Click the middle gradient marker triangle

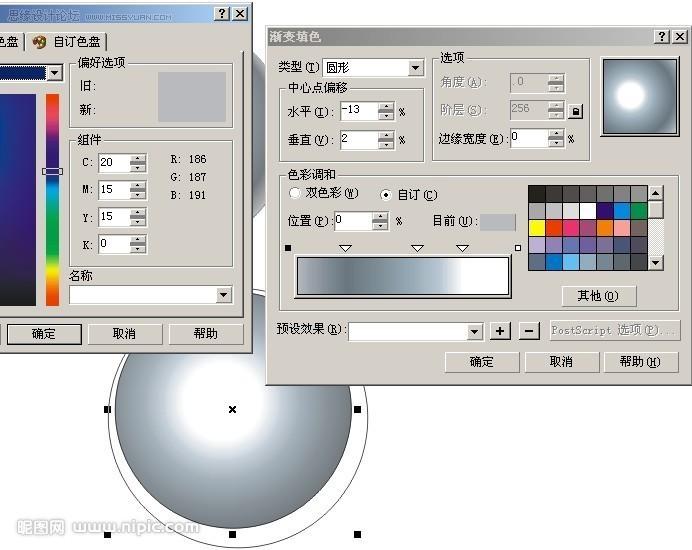417,249
